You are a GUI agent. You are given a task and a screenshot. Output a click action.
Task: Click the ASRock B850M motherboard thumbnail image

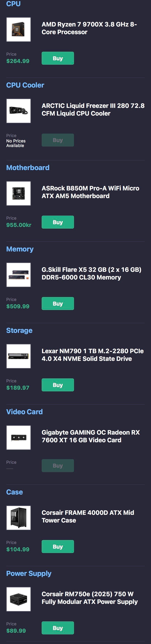(x=18, y=193)
